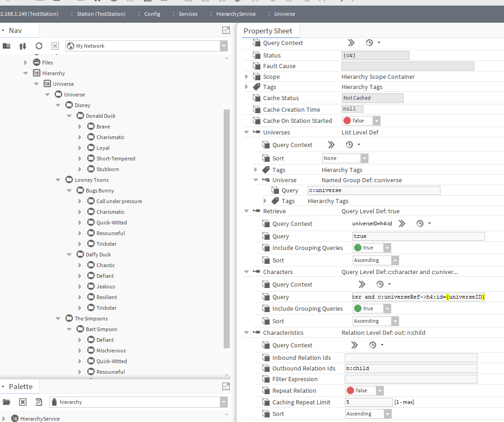504x422 pixels.
Task: Click the close palette X icon
Action: click(23, 402)
